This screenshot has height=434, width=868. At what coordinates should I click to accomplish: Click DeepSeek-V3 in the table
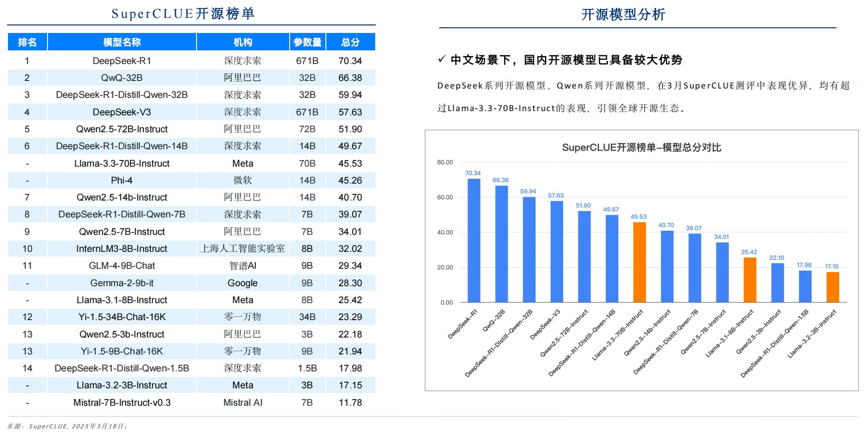pos(122,112)
